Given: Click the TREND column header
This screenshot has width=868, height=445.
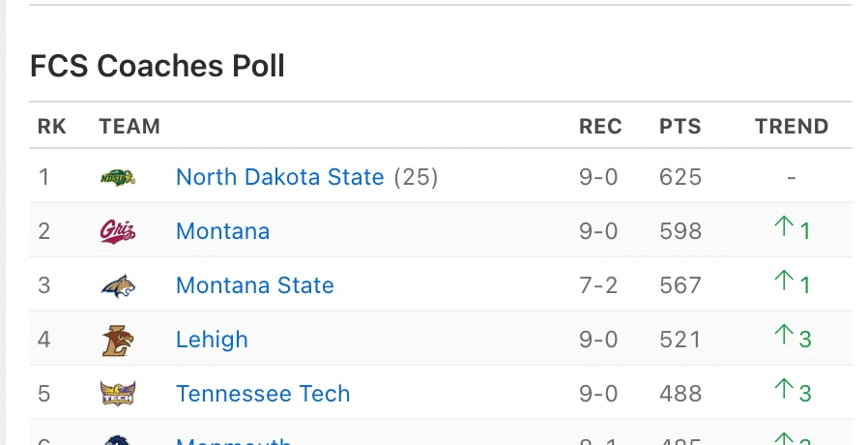Looking at the screenshot, I should pyautogui.click(x=792, y=127).
